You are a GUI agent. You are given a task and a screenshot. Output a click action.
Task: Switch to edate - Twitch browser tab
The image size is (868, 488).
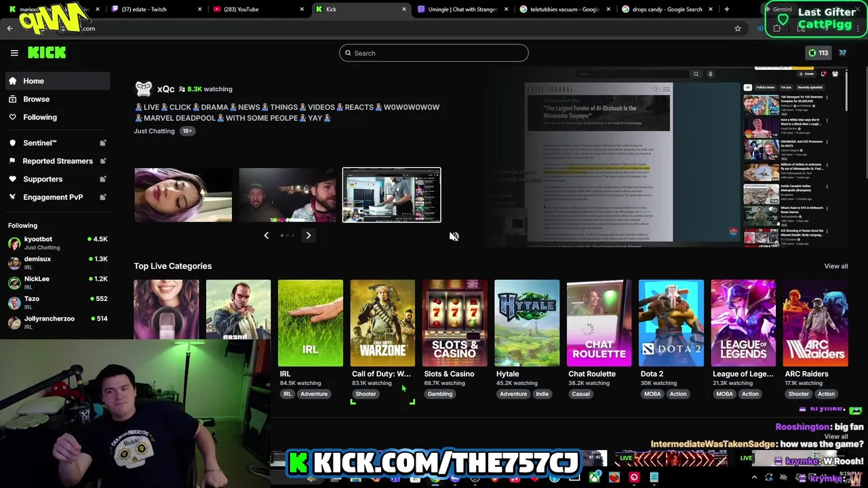[157, 9]
